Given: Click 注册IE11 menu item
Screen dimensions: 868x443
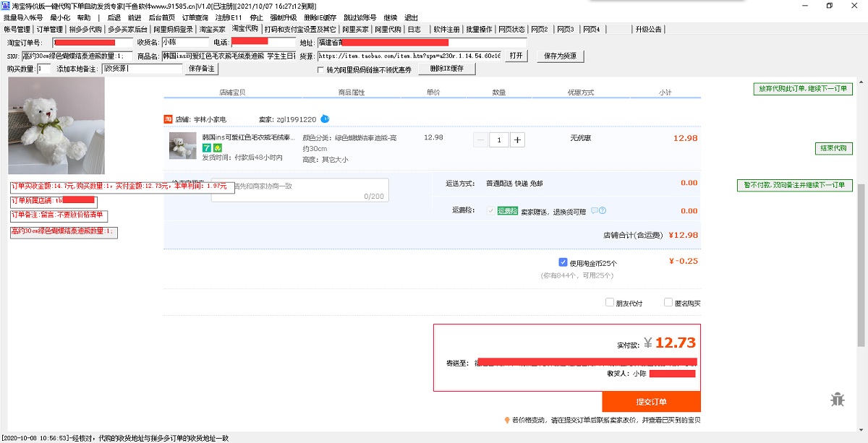Looking at the screenshot, I should pos(229,17).
